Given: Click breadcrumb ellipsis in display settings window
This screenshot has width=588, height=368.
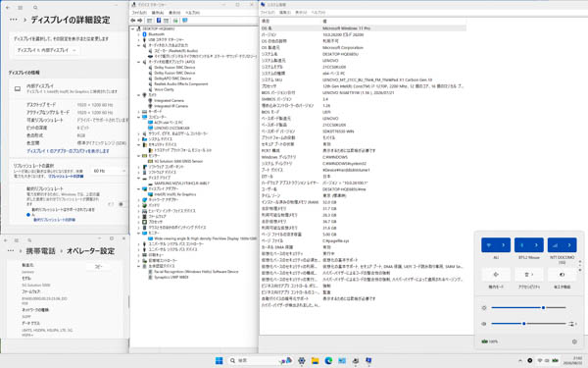Looking at the screenshot, I should [14, 20].
